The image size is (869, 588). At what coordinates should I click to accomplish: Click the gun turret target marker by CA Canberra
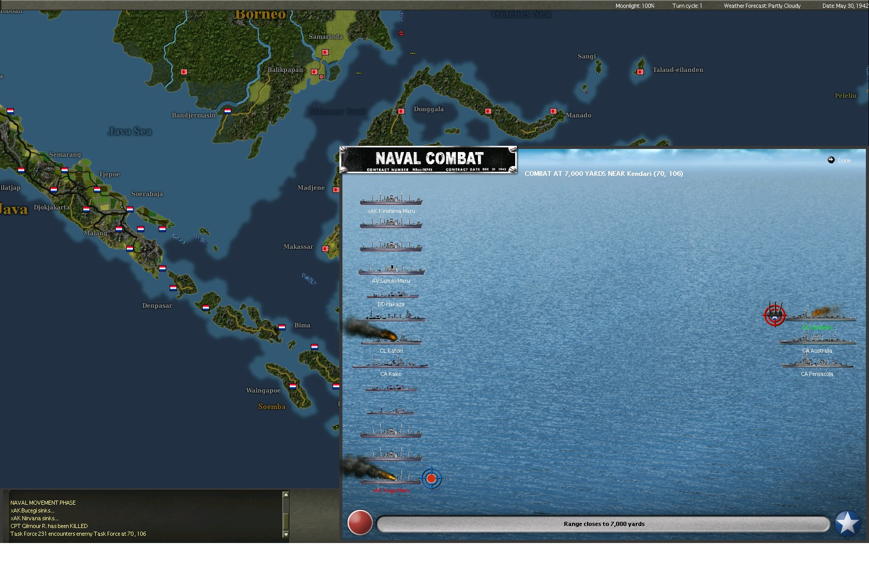coord(775,314)
